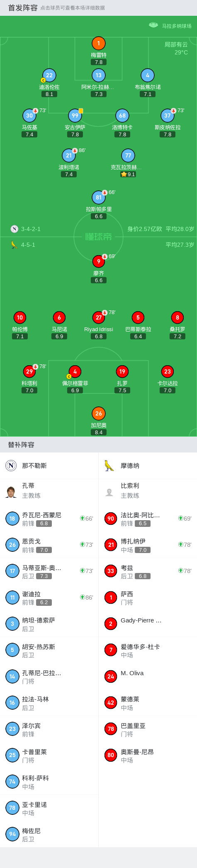Tap captain 佩尔格雷菲 number 4 badge
The width and height of the screenshot is (197, 868).
[x=75, y=371]
